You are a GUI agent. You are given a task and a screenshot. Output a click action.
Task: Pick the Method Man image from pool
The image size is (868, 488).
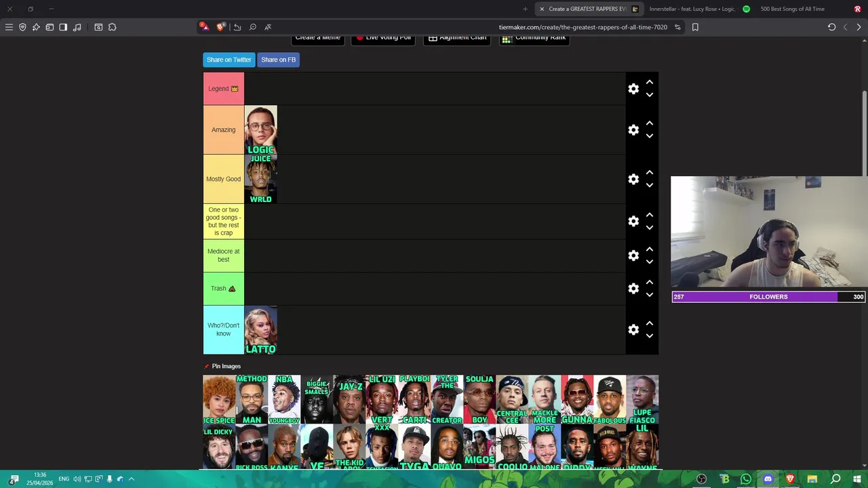[252, 400]
